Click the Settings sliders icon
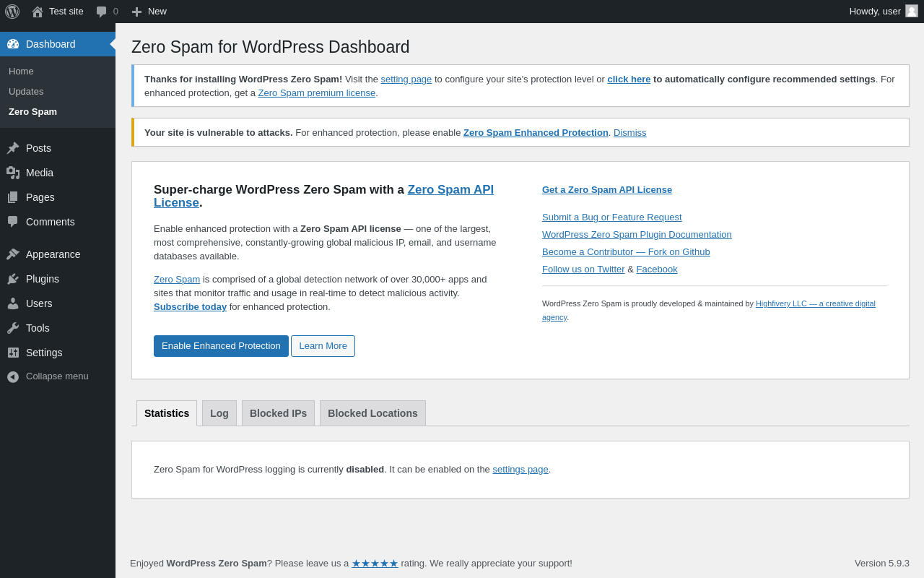This screenshot has width=924, height=578. point(13,353)
